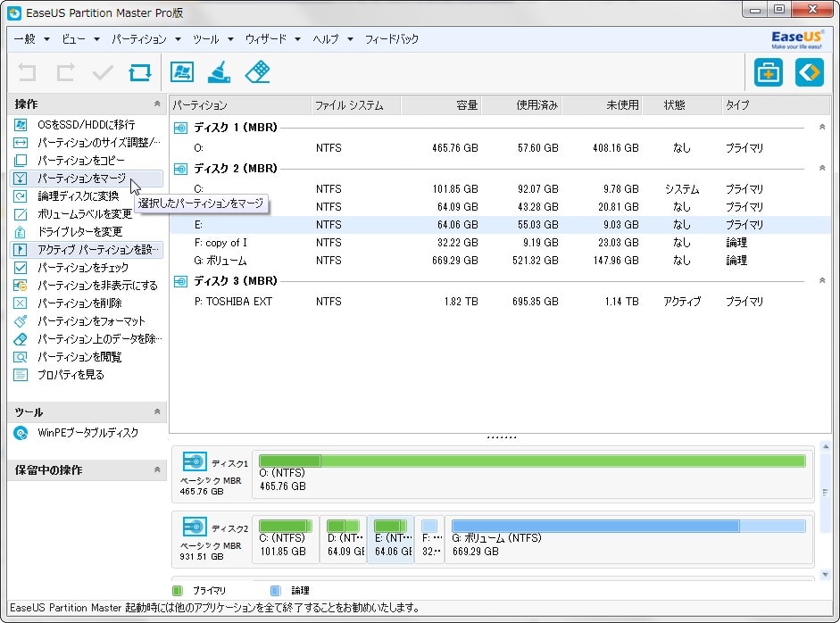Image resolution: width=840 pixels, height=623 pixels.
Task: Collapse the 操作 panel section
Action: point(157,104)
